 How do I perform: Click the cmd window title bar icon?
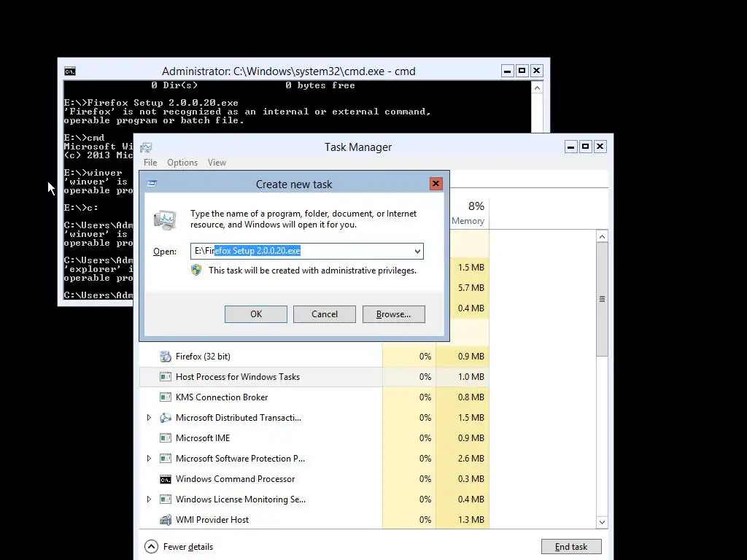70,71
